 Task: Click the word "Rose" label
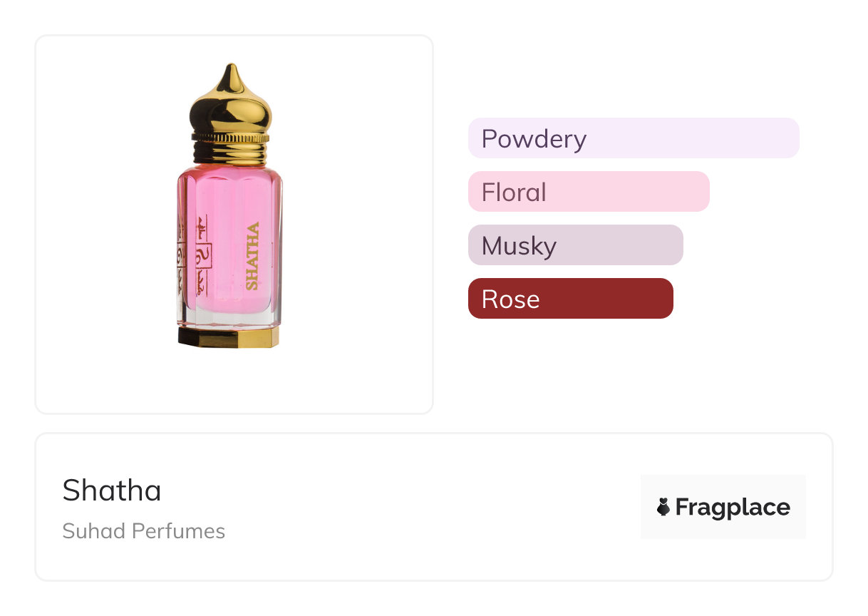pos(510,299)
